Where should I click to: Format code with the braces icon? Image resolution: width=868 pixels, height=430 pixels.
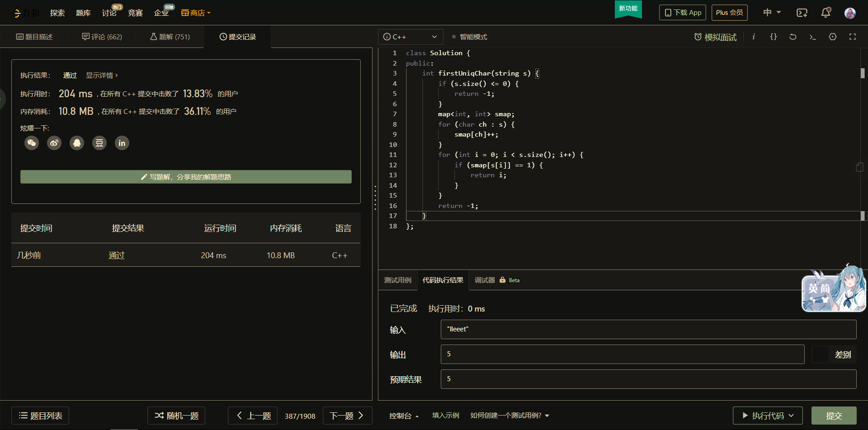[x=774, y=37]
